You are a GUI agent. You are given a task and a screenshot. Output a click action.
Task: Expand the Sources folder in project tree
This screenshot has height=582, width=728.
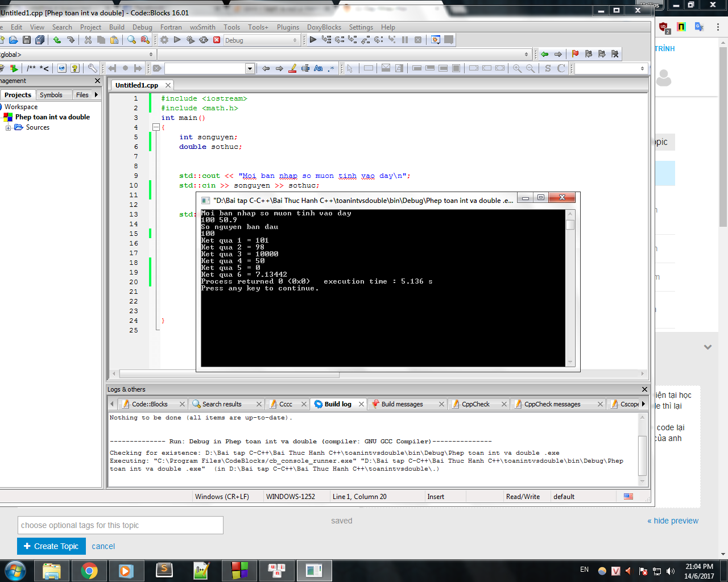9,128
